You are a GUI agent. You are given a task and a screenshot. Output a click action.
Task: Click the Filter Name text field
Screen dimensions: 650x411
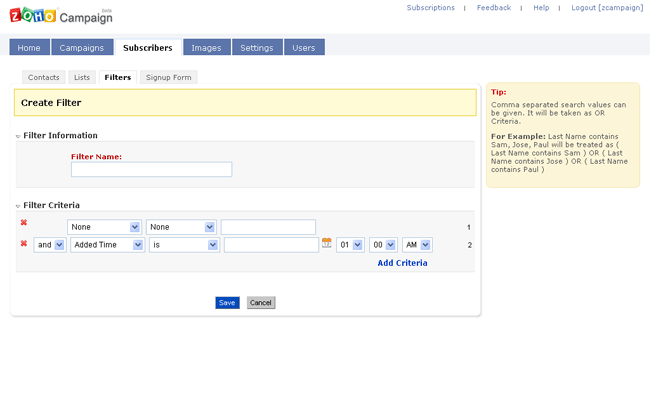151,170
